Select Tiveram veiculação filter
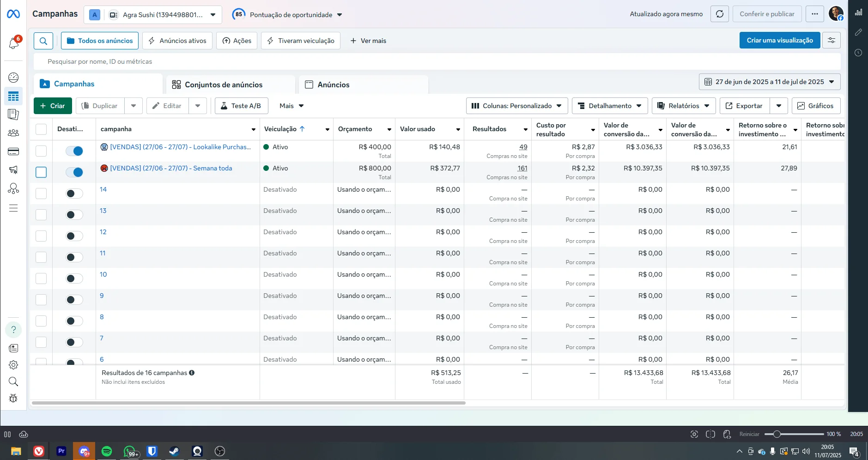 pyautogui.click(x=301, y=41)
